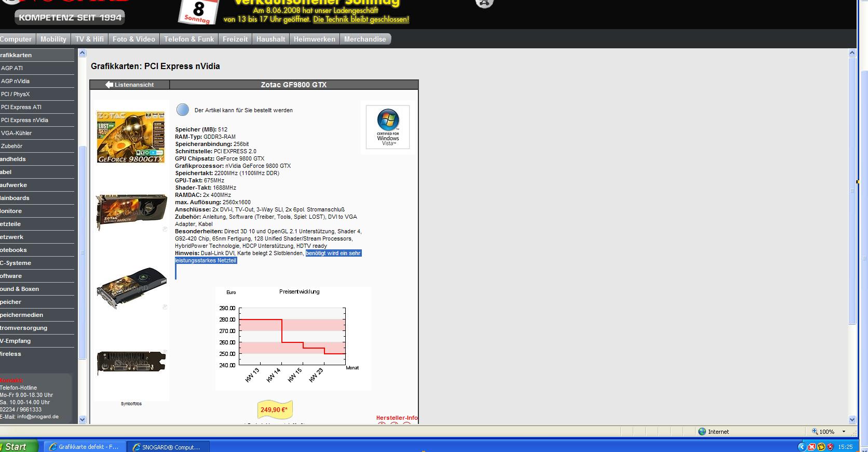Click sidebar scrollbar down arrow
The width and height of the screenshot is (868, 452).
click(x=82, y=419)
